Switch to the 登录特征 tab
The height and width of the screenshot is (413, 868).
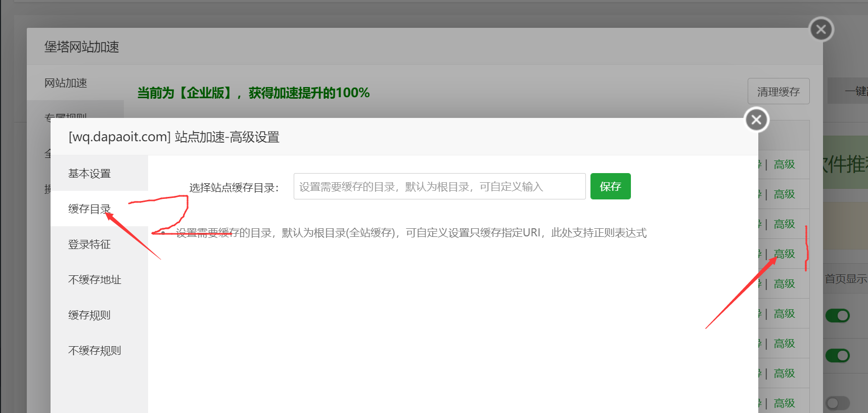point(99,244)
